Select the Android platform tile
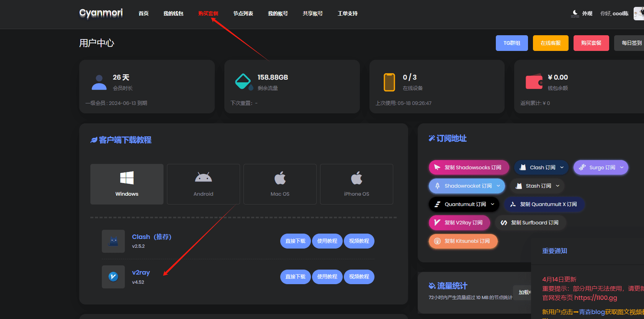Viewport: 644px width, 319px height. (x=203, y=184)
